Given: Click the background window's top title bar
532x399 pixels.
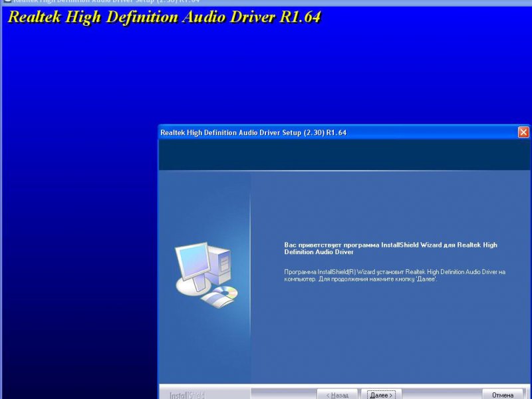Looking at the screenshot, I should 266,2.
